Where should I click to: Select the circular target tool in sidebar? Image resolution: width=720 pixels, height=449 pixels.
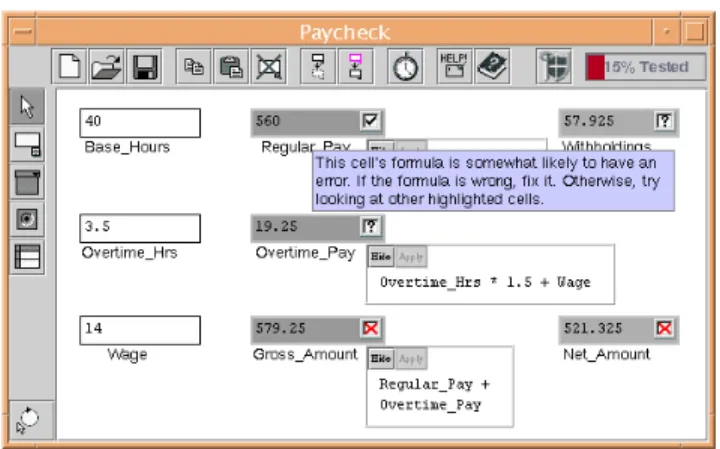(27, 219)
